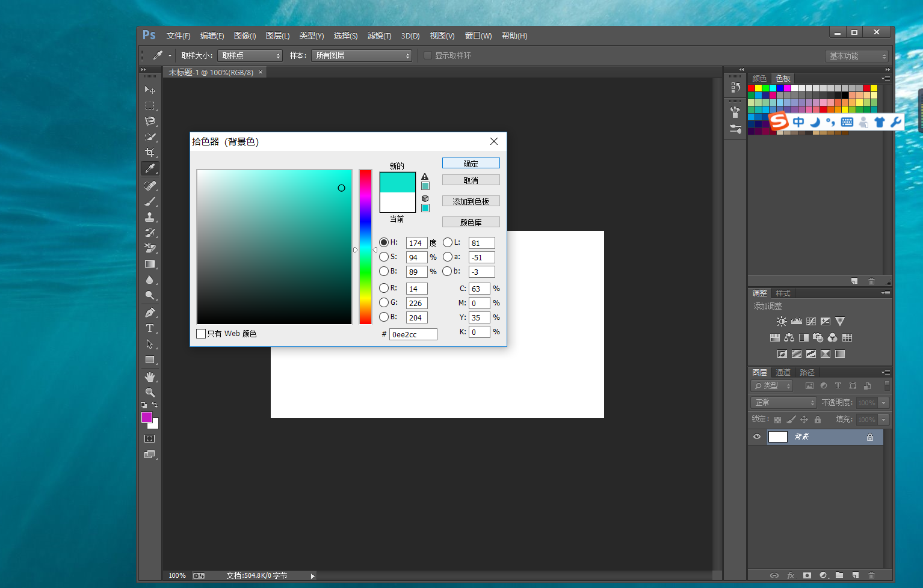Screen dimensions: 923x588
Task: Select the Eraser tool
Action: (150, 248)
